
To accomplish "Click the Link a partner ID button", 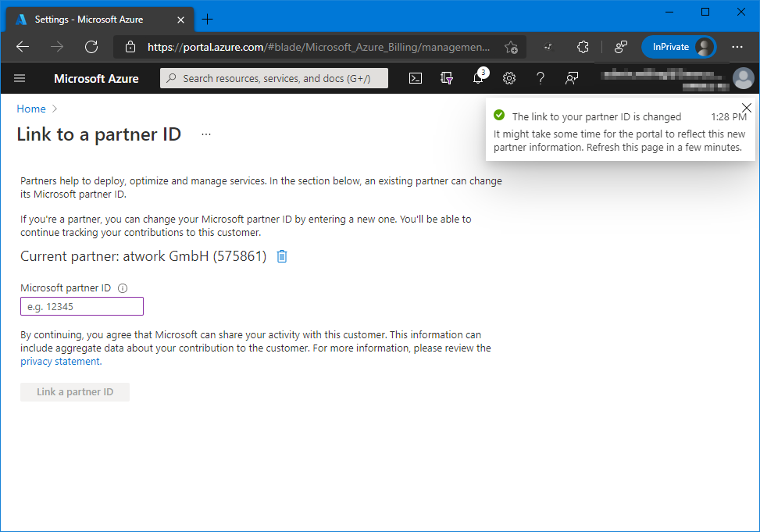I will tap(75, 392).
